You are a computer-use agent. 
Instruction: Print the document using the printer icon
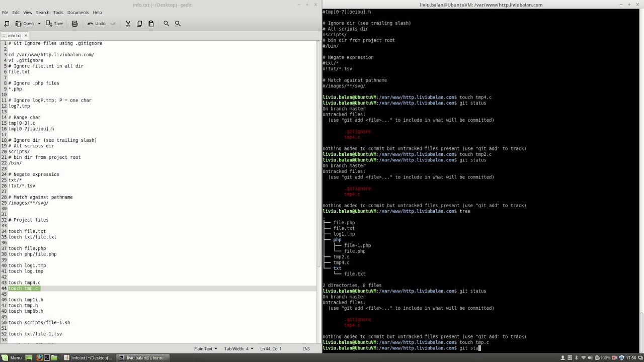pos(75,24)
